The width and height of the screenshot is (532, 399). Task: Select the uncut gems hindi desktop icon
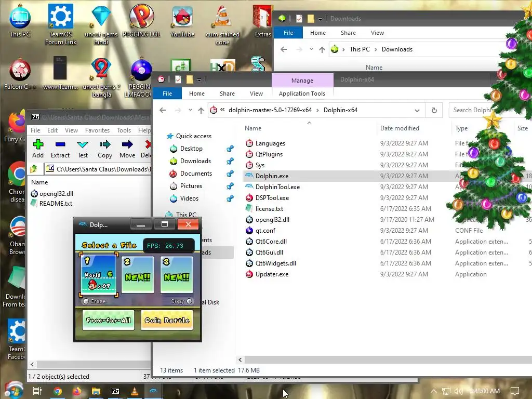pos(101,24)
